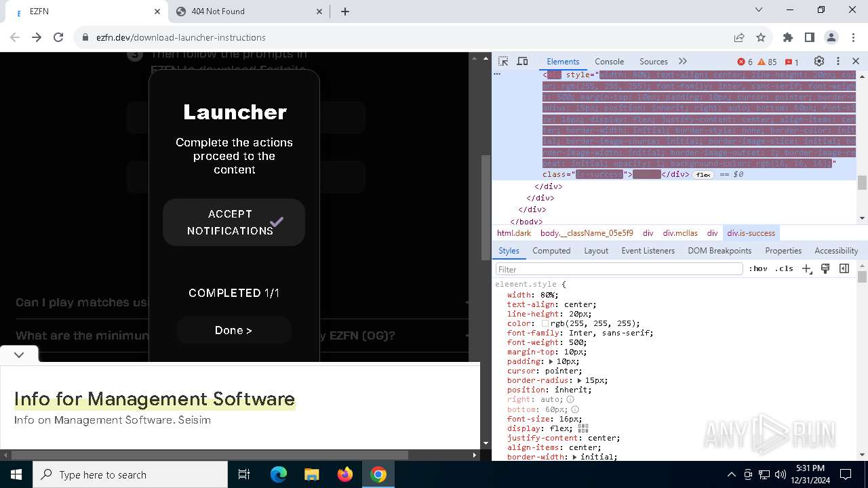Screen dimensions: 868x488
Task: Select div.mcllas in the breadcrumb
Action: point(680,233)
